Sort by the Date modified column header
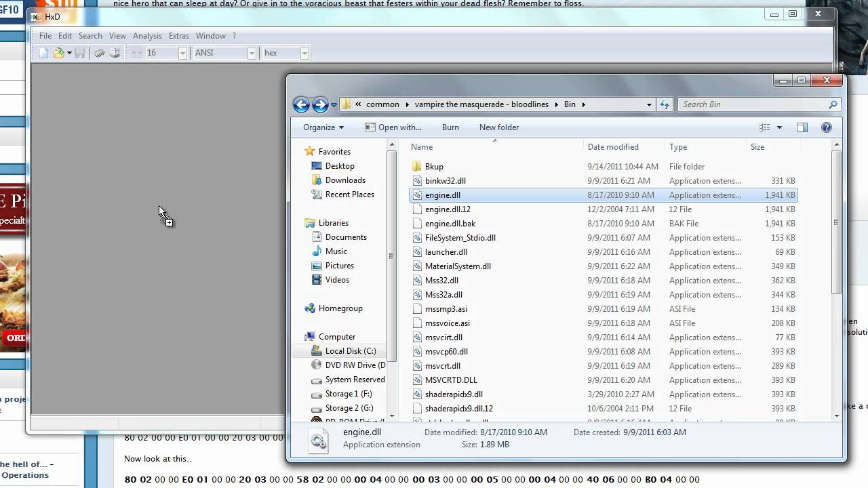Viewport: 868px width, 488px height. click(624, 147)
